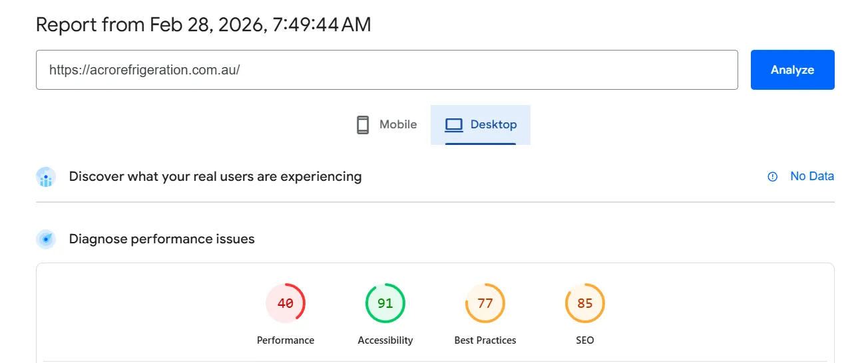The image size is (868, 363).
Task: Open the No Data link
Action: [812, 176]
